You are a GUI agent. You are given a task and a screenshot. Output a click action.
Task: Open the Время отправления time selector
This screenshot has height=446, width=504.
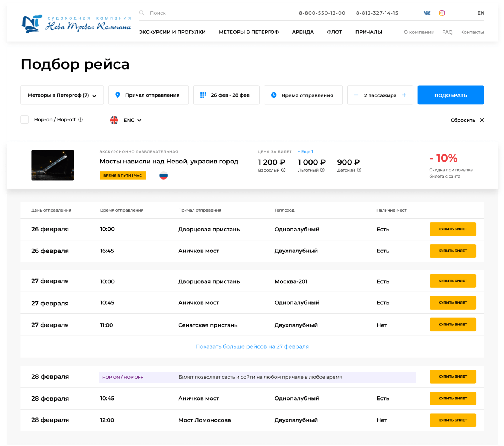click(303, 95)
